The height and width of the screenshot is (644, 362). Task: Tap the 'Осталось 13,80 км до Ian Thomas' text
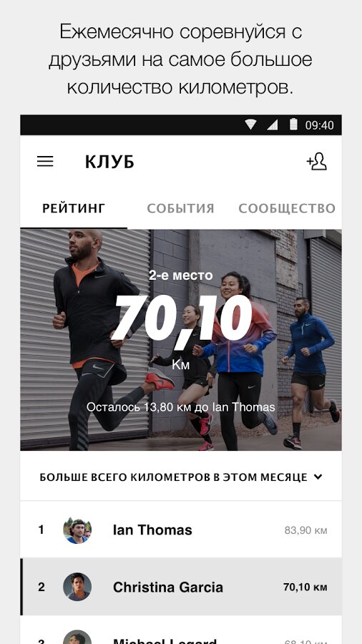tap(180, 407)
